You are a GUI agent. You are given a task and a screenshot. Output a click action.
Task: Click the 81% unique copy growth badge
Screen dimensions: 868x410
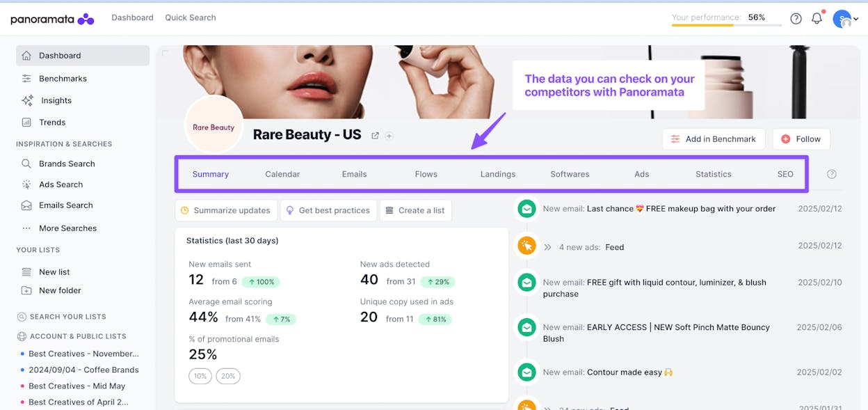point(434,320)
